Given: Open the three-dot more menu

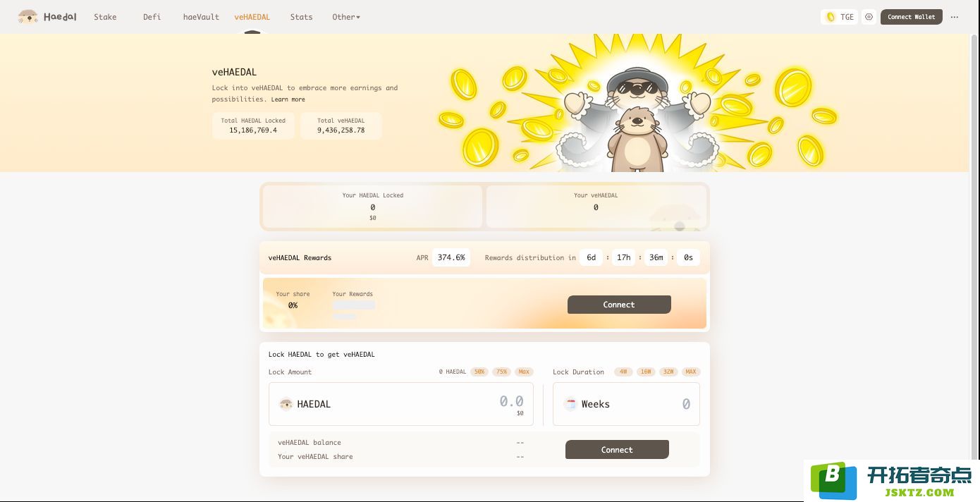Looking at the screenshot, I should pyautogui.click(x=955, y=17).
